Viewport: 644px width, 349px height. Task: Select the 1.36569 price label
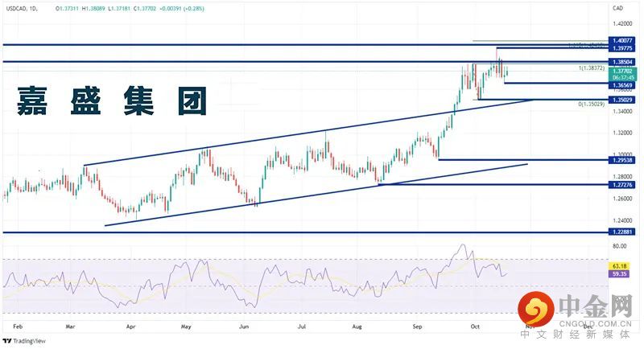tap(622, 85)
